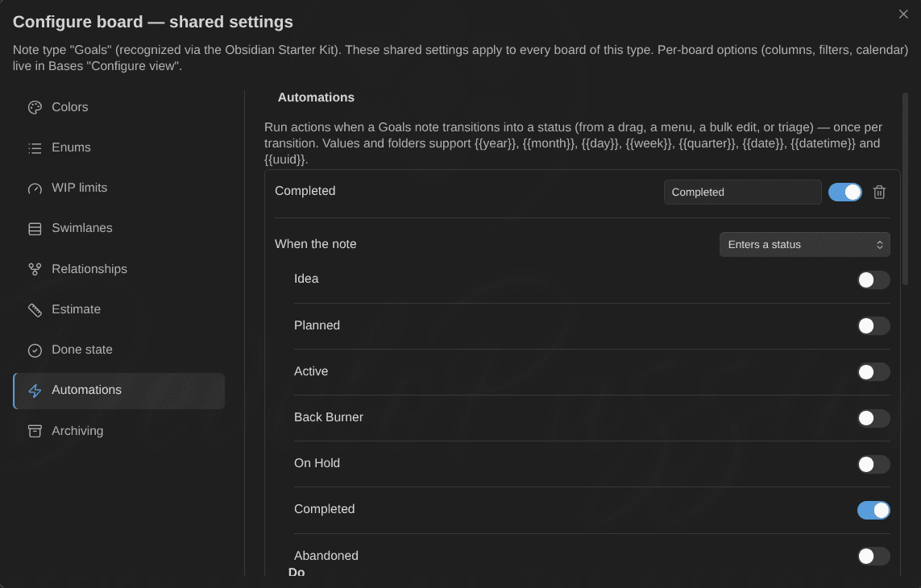Viewport: 921px width, 588px height.
Task: Delete the Completed automation with trash icon
Action: pos(879,192)
